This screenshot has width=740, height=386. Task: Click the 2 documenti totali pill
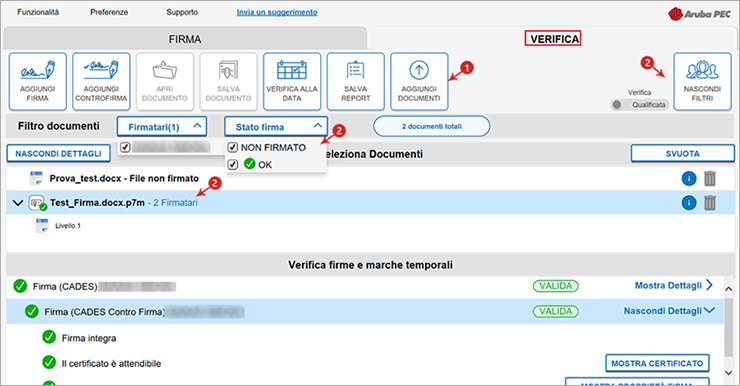[431, 126]
